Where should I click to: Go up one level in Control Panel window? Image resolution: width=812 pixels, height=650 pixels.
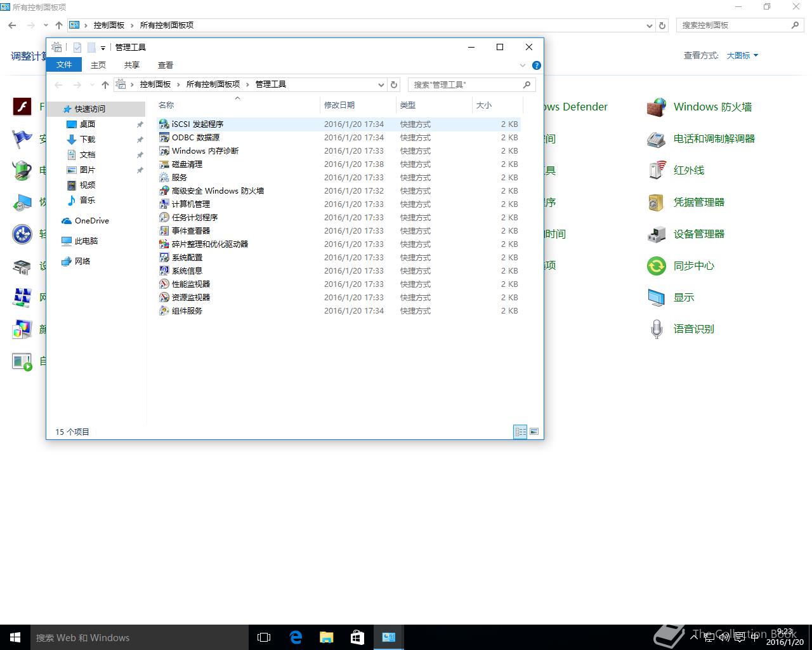coord(59,25)
